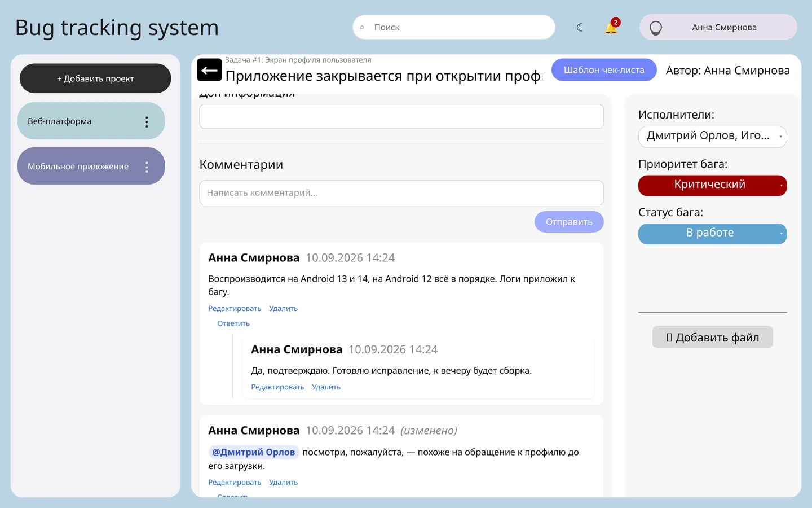Click the Комментарии heading
This screenshot has width=812, height=508.
click(x=241, y=164)
